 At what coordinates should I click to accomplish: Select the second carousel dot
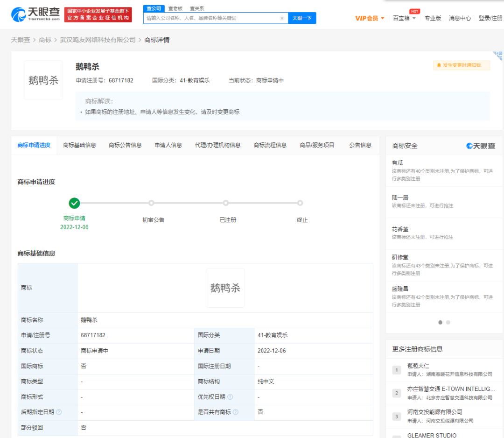coord(448,323)
